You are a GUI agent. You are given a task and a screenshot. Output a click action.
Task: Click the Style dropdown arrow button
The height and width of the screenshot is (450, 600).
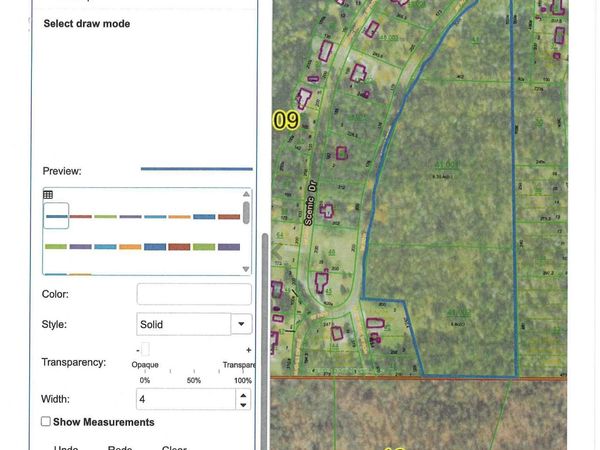[x=241, y=324]
